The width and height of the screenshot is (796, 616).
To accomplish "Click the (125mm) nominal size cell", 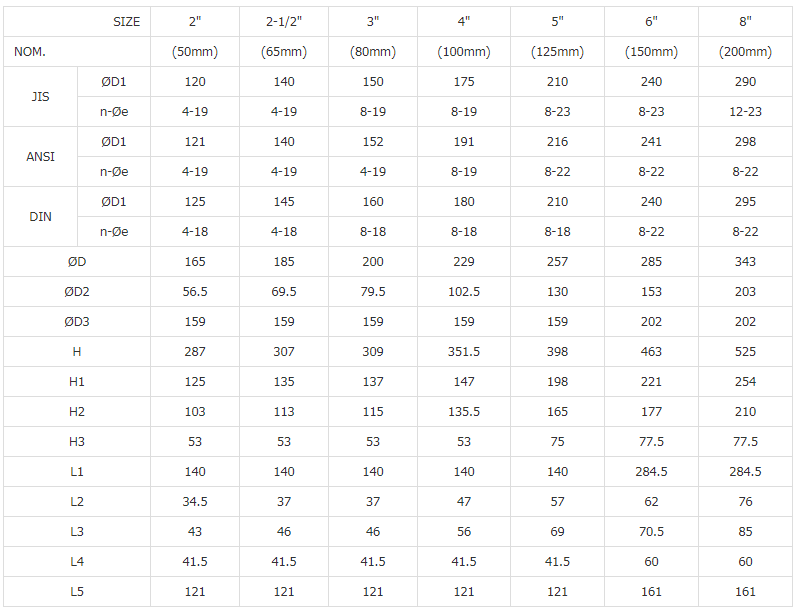I will (x=557, y=51).
